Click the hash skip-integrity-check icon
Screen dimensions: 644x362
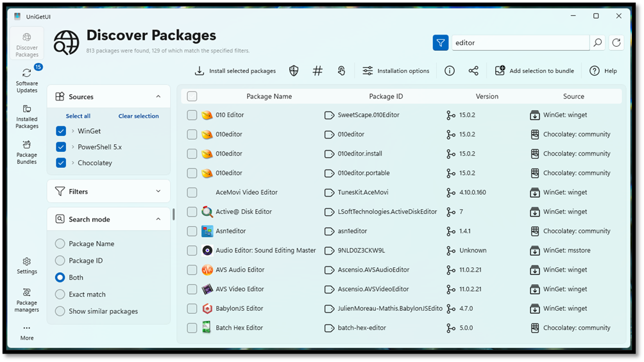coord(318,71)
